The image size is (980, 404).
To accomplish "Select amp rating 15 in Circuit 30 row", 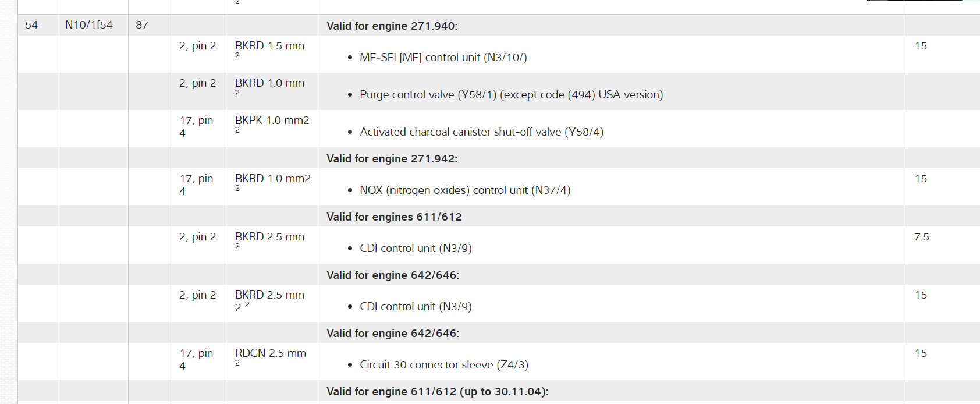I will coord(921,353).
